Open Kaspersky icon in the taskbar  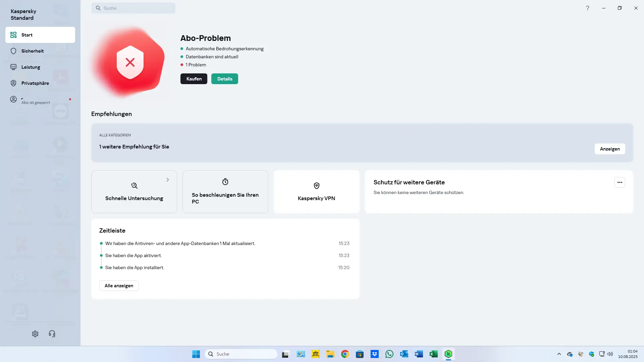[x=448, y=354]
